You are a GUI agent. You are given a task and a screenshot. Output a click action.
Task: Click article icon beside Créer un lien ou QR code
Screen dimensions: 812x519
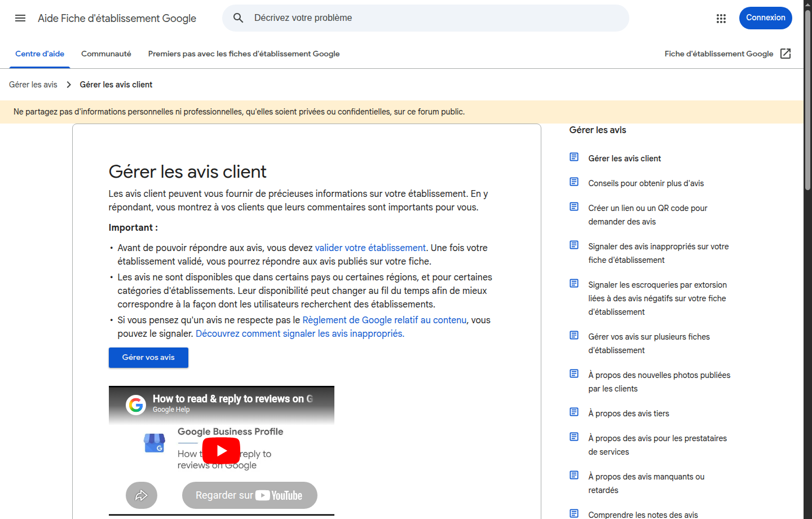(574, 206)
